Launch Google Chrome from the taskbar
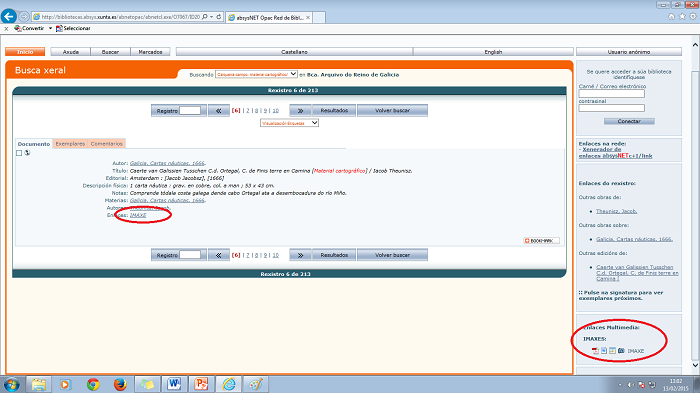This screenshot has height=393, width=700. 93,384
